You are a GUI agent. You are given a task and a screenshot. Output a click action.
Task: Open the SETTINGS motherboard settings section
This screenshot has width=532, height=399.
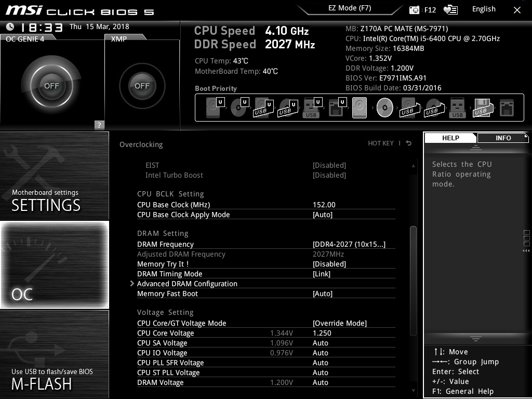coord(54,176)
